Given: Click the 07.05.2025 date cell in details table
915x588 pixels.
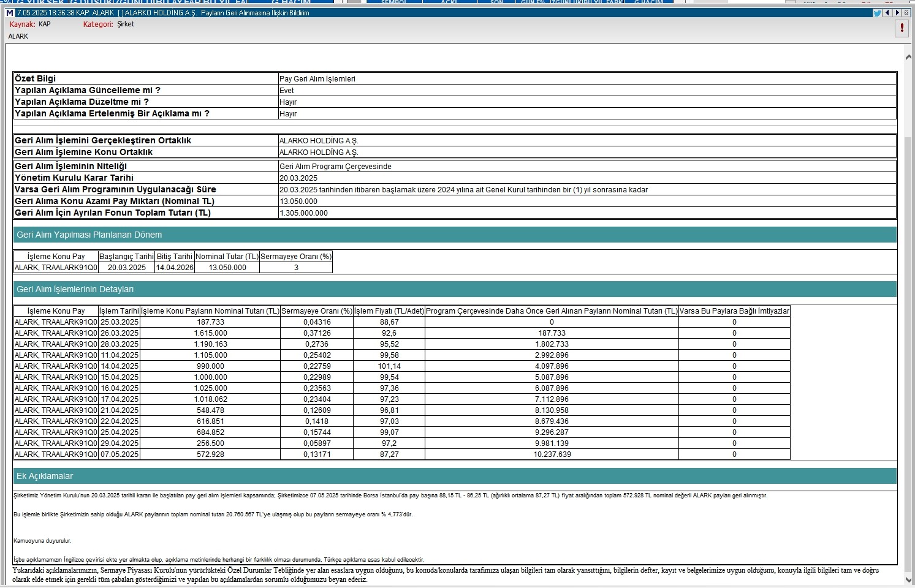Looking at the screenshot, I should tap(120, 454).
